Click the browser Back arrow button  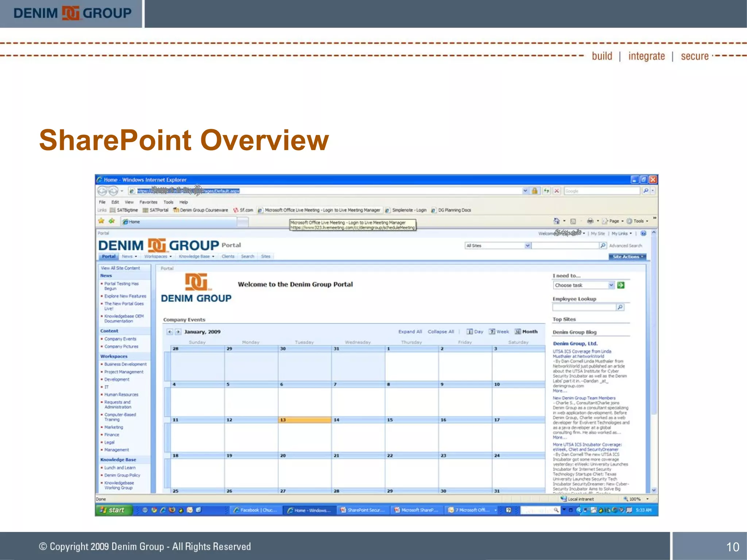(x=102, y=191)
